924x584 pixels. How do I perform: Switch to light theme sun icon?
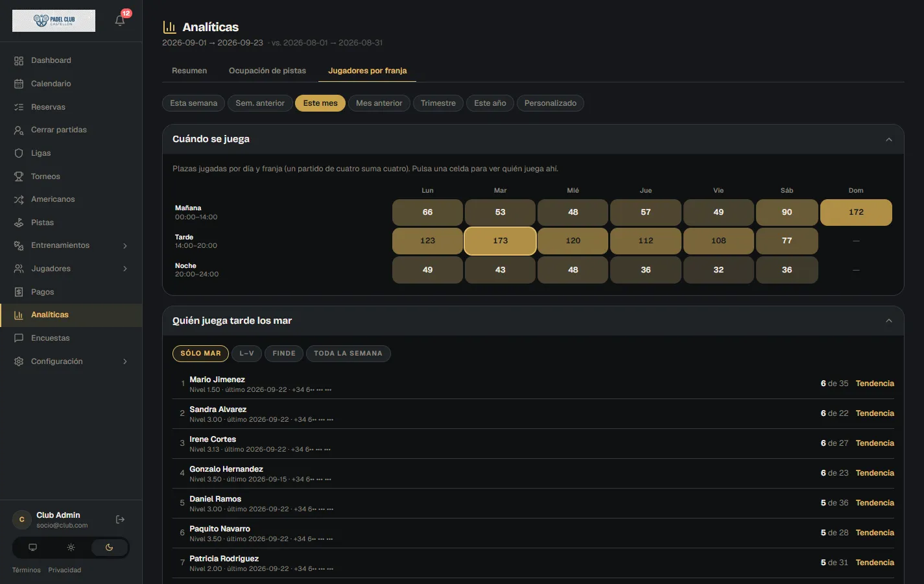pyautogui.click(x=71, y=548)
